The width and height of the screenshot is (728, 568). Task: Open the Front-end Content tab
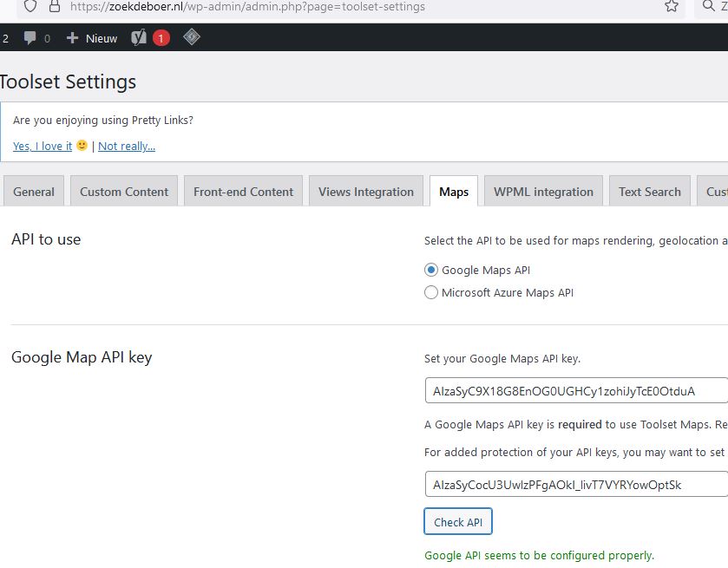coord(243,192)
